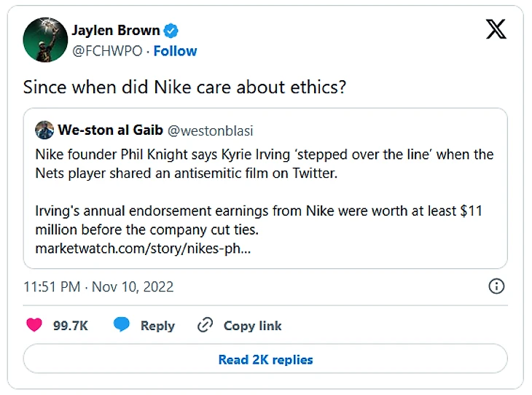The width and height of the screenshot is (532, 395).
Task: Click the Copy link label
Action: (252, 326)
